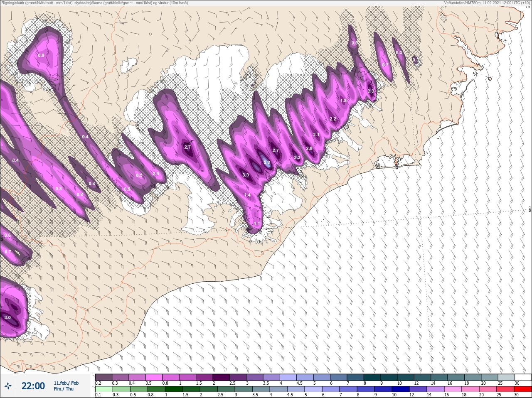Click the 2.2 precipitation value on the map
This screenshot has width=532, height=398.
click(x=333, y=119)
